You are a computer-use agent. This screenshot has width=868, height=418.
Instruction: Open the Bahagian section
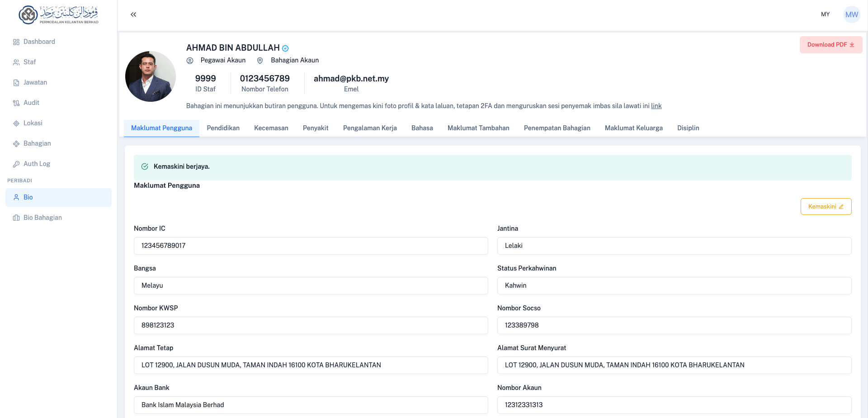tap(37, 143)
